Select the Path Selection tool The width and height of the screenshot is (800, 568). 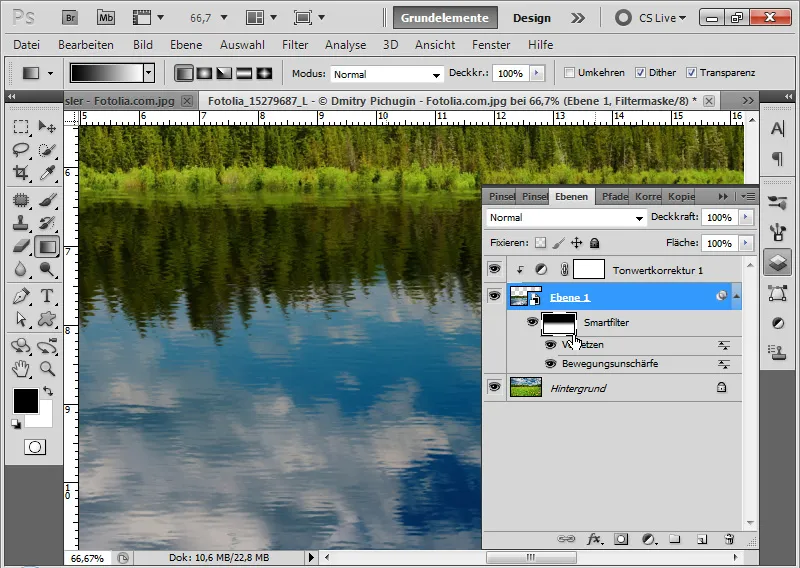[x=21, y=319]
